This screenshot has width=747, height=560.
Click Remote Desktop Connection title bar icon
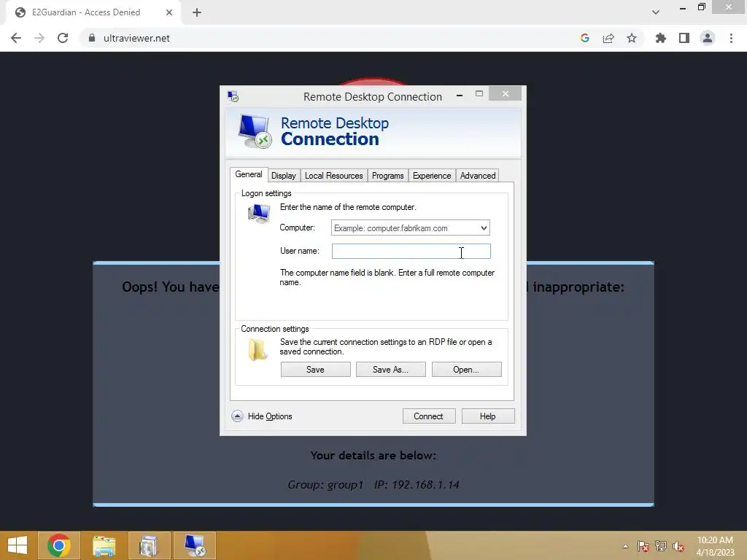(x=233, y=97)
